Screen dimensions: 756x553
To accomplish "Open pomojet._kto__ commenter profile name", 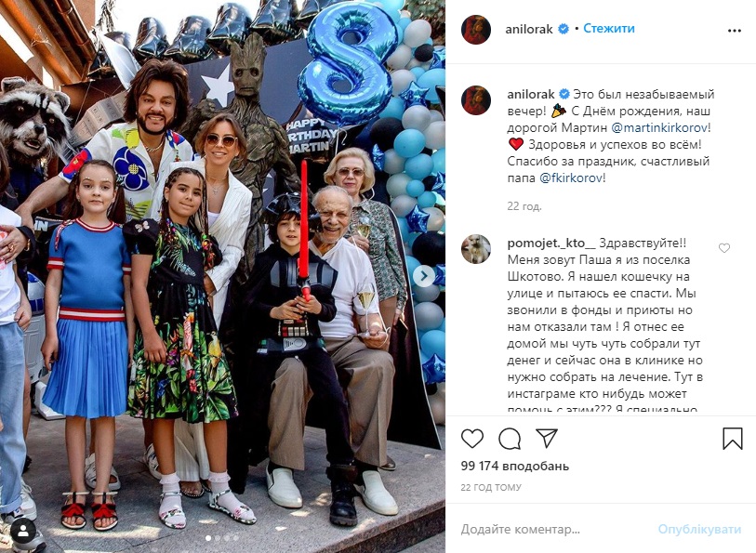I will pos(551,244).
